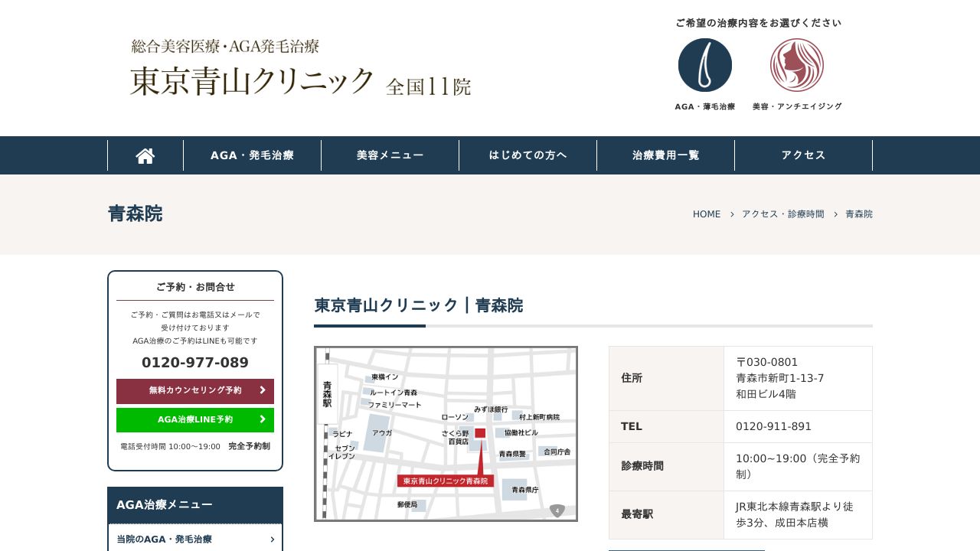Click the clinic logo 東京青山クリニック
This screenshot has width=980, height=551.
[x=251, y=79]
